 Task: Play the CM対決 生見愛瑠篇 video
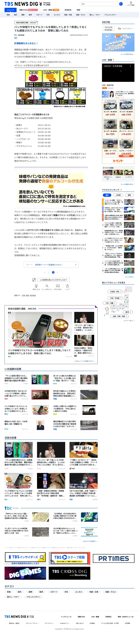(118, 73)
